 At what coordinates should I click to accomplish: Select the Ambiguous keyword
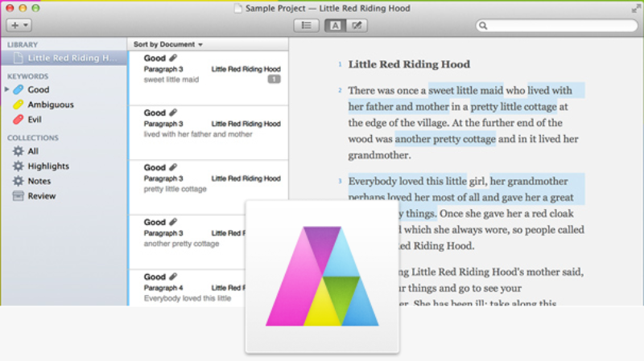tap(51, 105)
